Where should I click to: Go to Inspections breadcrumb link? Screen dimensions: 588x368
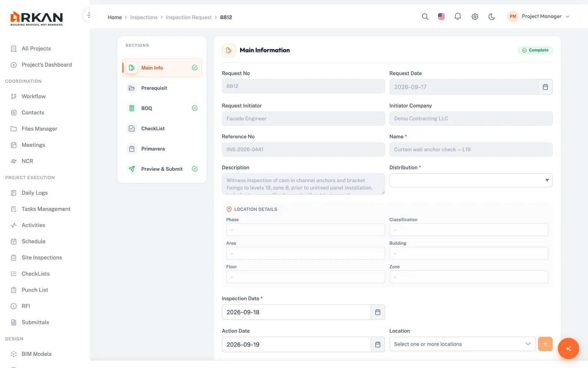click(144, 17)
